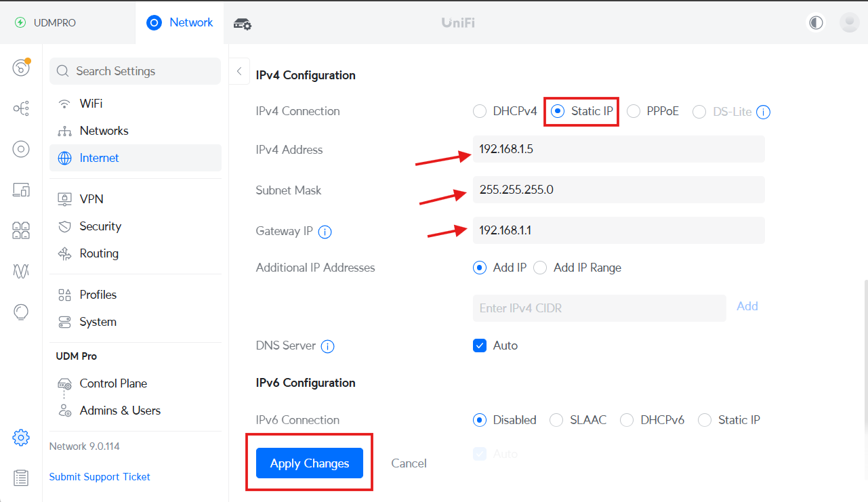
Task: Click the info icon beside DNS Server
Action: pos(327,346)
